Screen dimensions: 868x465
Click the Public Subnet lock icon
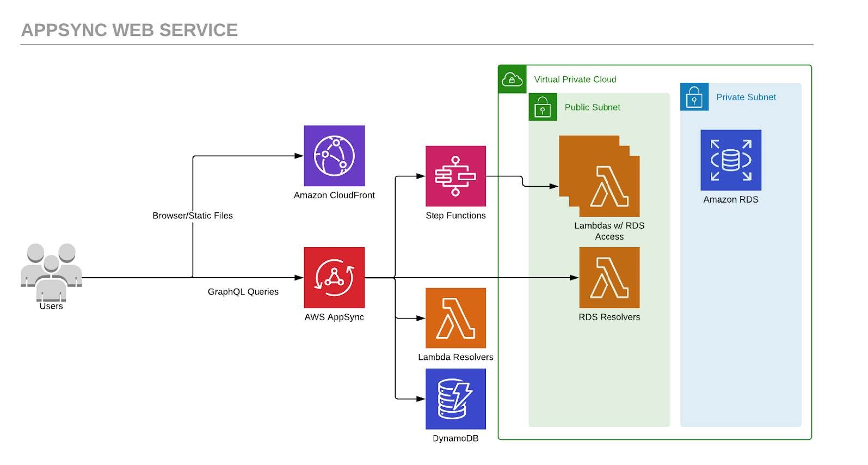pyautogui.click(x=543, y=107)
